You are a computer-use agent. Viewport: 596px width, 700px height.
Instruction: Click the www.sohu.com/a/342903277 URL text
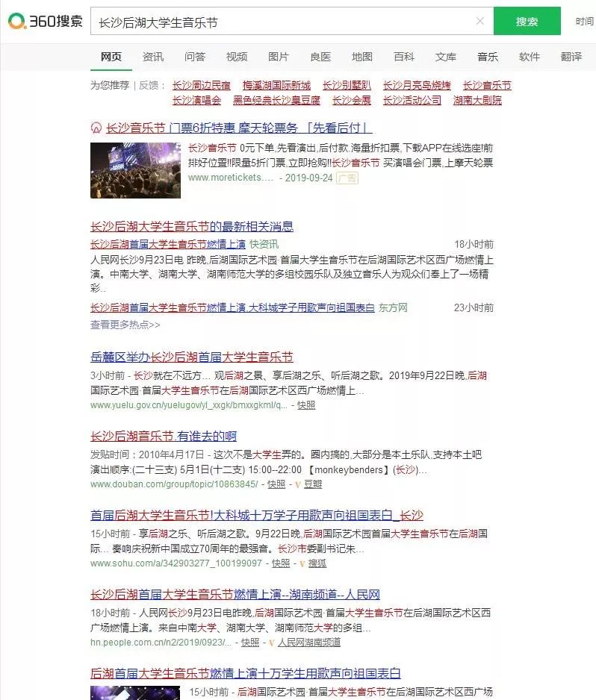pos(176,563)
